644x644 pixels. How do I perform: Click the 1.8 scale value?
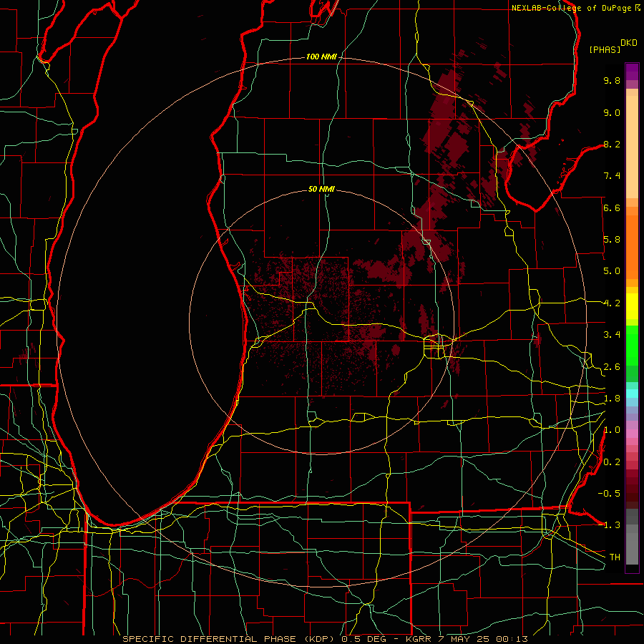click(x=612, y=399)
